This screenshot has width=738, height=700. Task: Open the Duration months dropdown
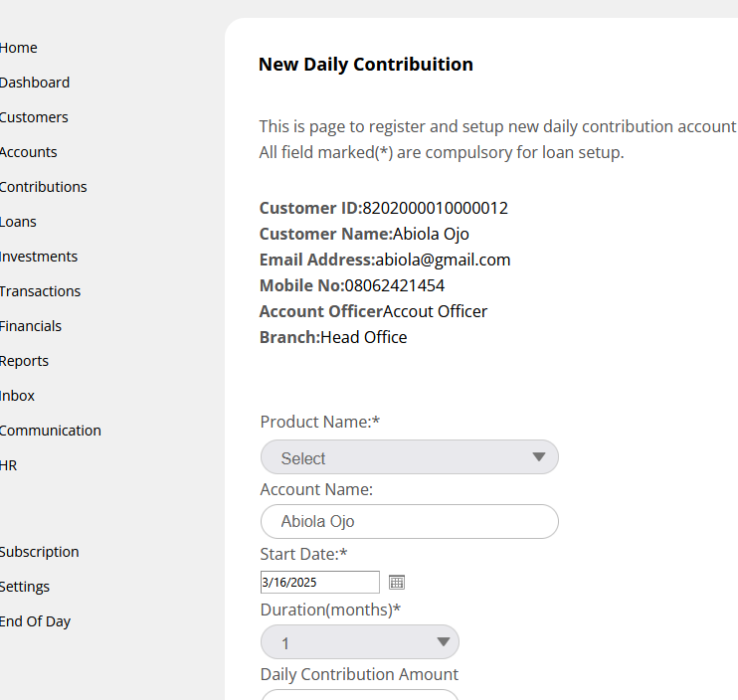tap(359, 642)
